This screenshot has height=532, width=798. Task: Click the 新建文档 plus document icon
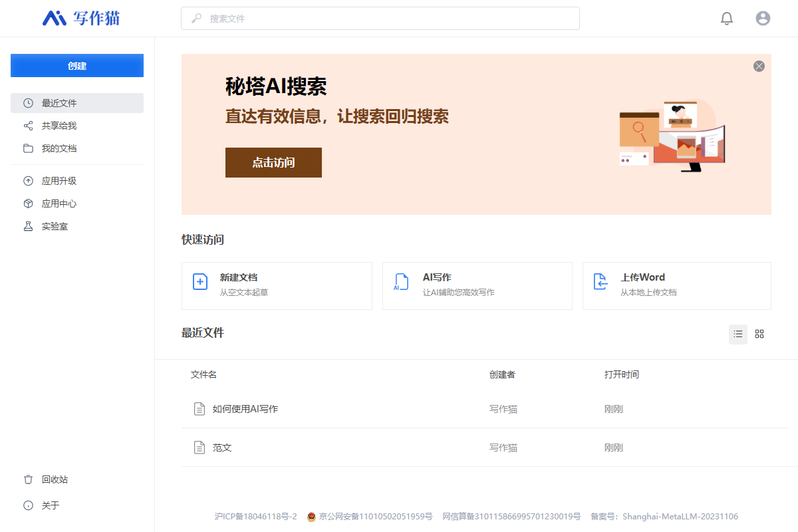[200, 282]
